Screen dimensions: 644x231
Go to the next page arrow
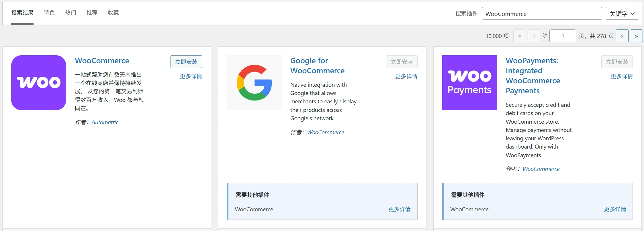(622, 36)
